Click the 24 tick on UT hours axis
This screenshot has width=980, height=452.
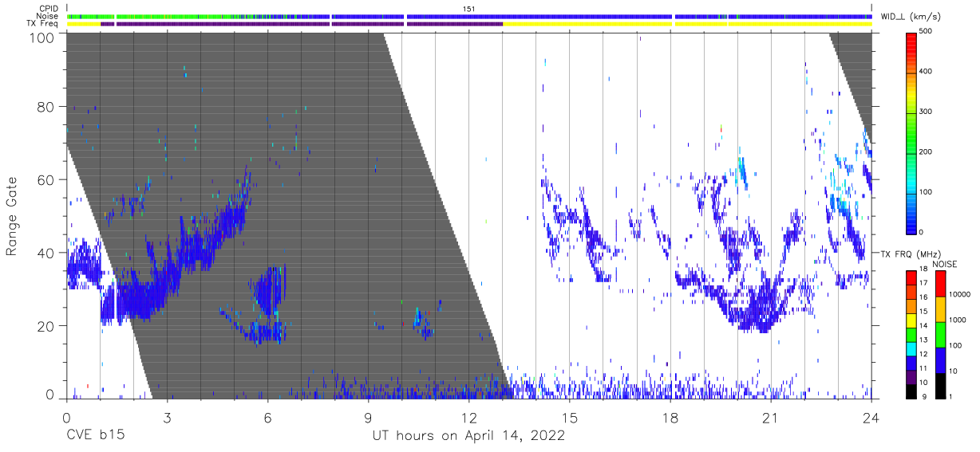pos(871,417)
